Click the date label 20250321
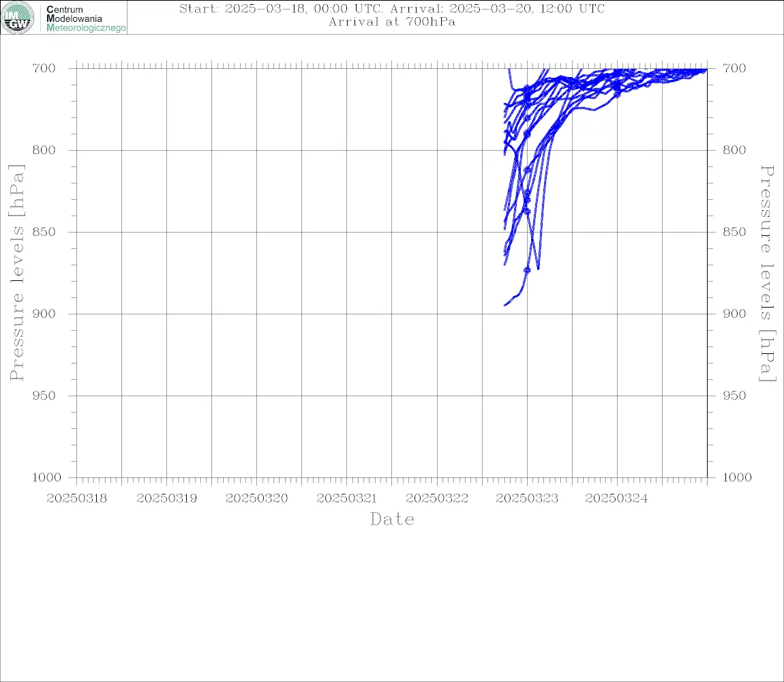Viewport: 784px width, 682px height. (346, 499)
